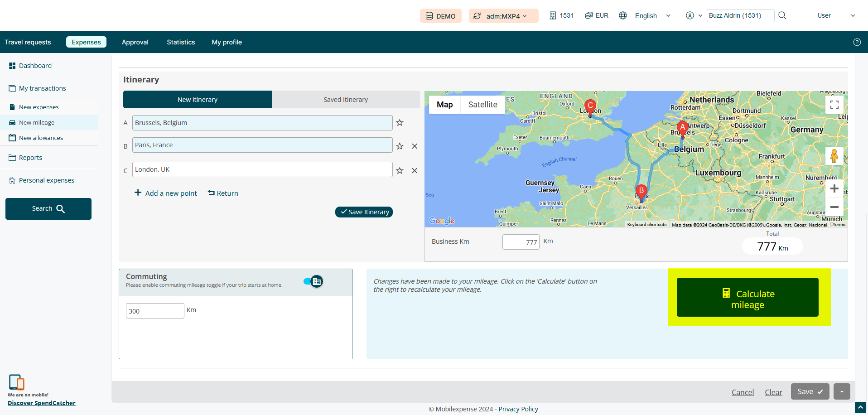This screenshot has height=415, width=868.
Task: Switch map to Satellite view
Action: click(x=482, y=105)
